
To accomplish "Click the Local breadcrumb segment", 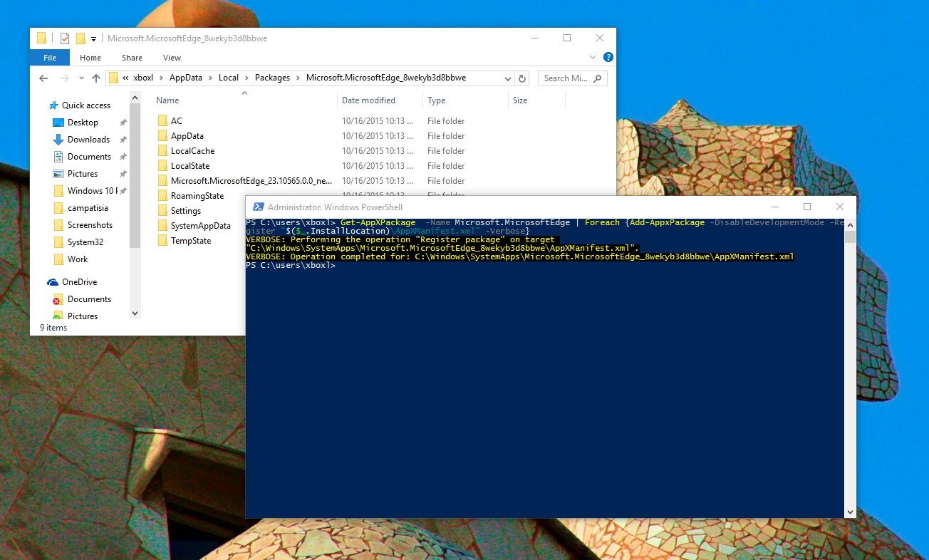I will (229, 78).
